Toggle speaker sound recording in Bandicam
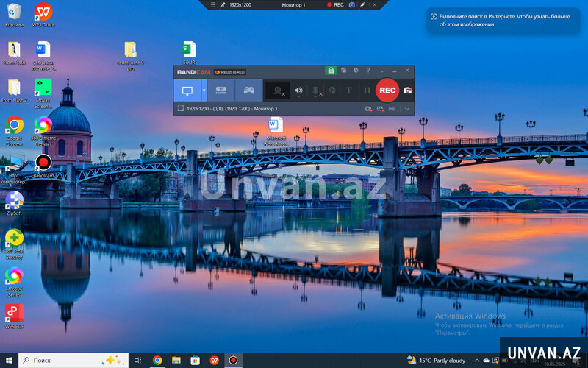The image size is (588, 368). (x=299, y=91)
